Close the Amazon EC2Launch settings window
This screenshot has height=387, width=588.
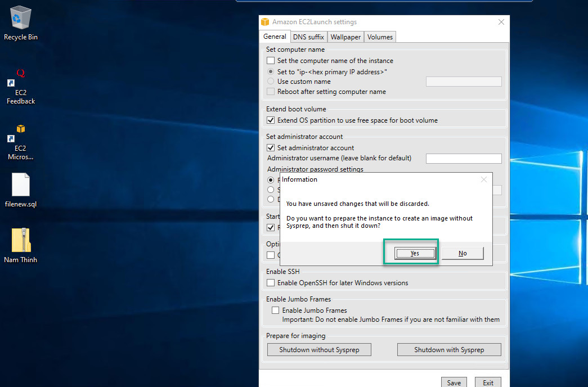point(501,22)
